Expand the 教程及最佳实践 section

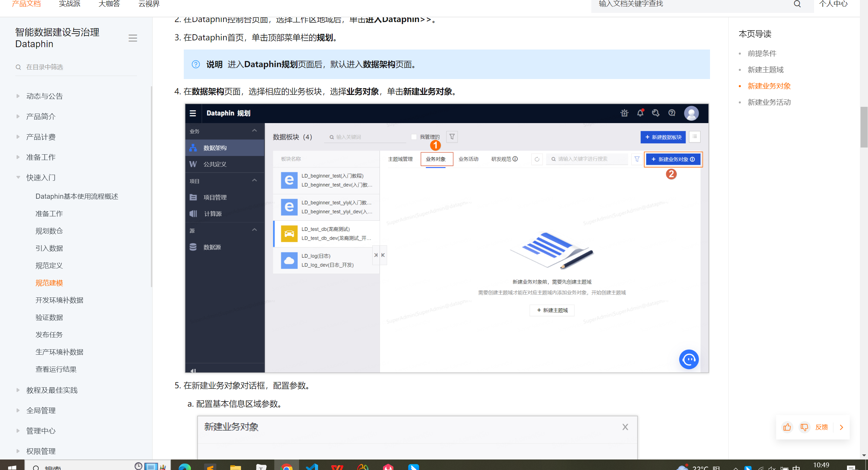18,390
